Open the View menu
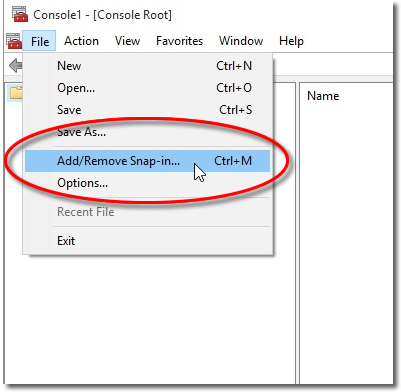The image size is (401, 392). tap(127, 41)
